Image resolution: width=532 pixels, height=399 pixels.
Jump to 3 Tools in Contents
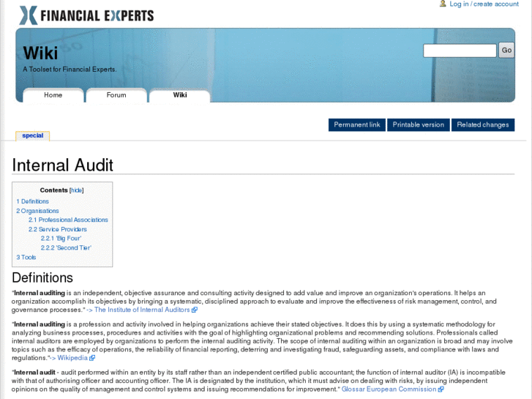pos(26,258)
